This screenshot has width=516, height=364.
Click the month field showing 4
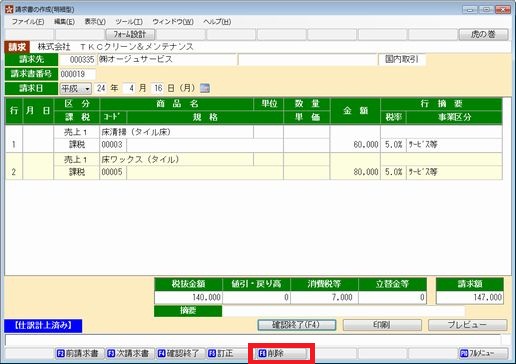point(129,88)
